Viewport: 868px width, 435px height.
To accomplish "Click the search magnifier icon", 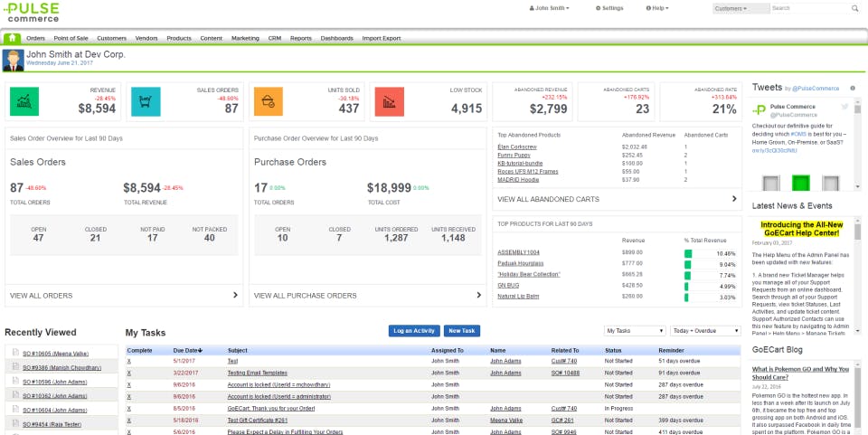I will pos(858,8).
